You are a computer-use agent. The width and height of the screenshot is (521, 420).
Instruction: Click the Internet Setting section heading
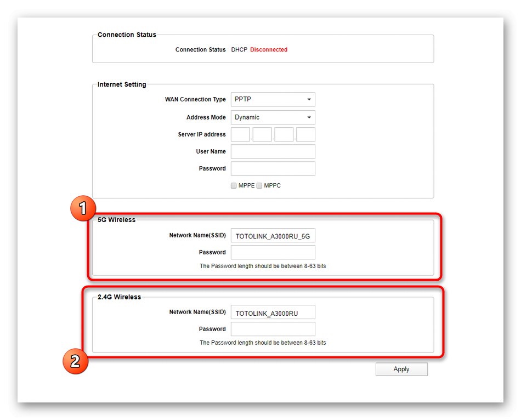pos(122,84)
